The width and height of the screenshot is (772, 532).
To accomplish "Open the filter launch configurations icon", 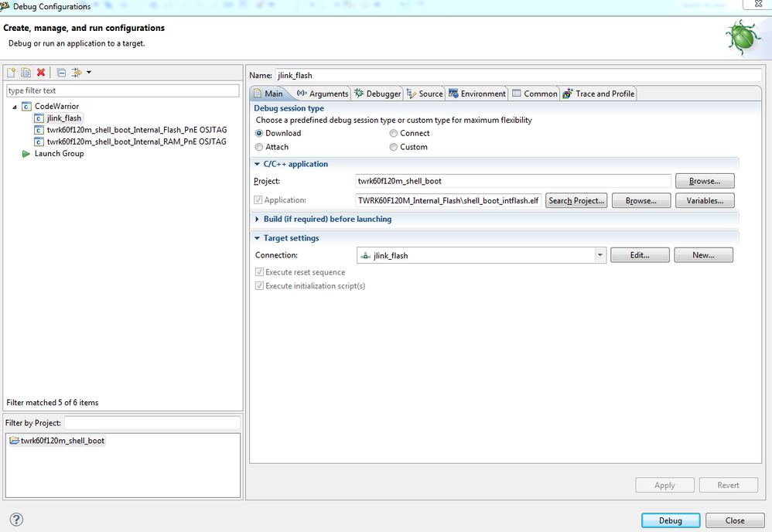I will pos(77,73).
